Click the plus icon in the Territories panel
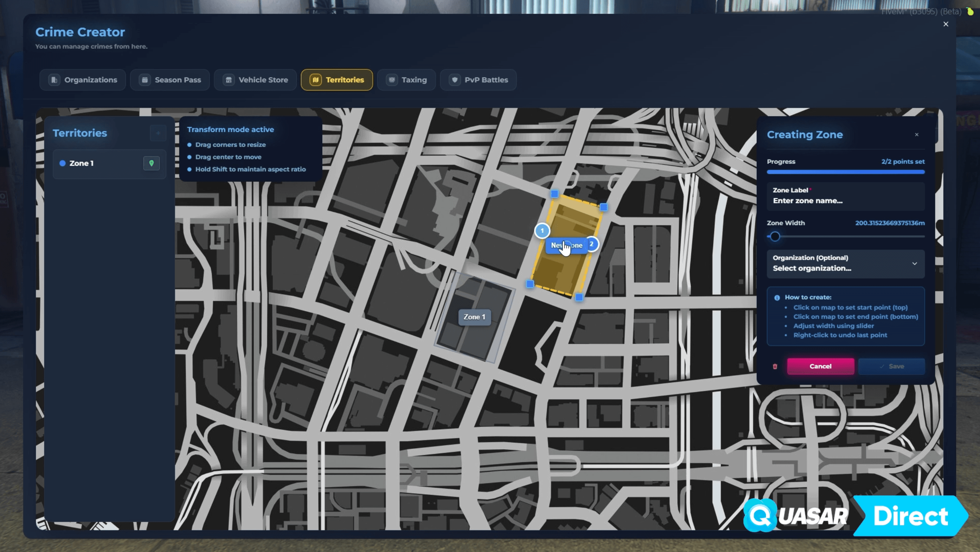The image size is (980, 552). coord(158,133)
